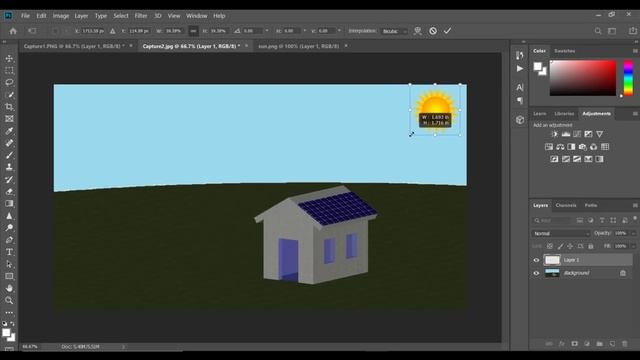Hide the Background layer eye icon
This screenshot has width=640, height=360.
point(536,273)
